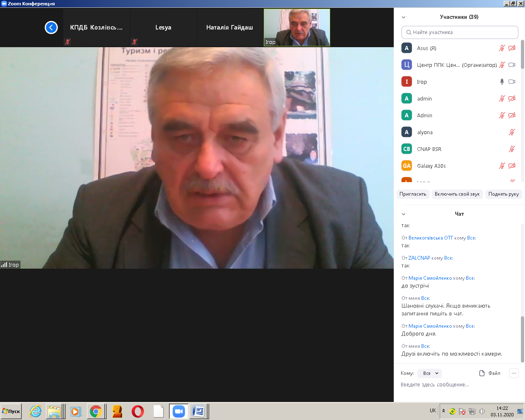Select the Наталія Гайдаш participant tile
Screen dimensions: 525x420
[x=230, y=27]
